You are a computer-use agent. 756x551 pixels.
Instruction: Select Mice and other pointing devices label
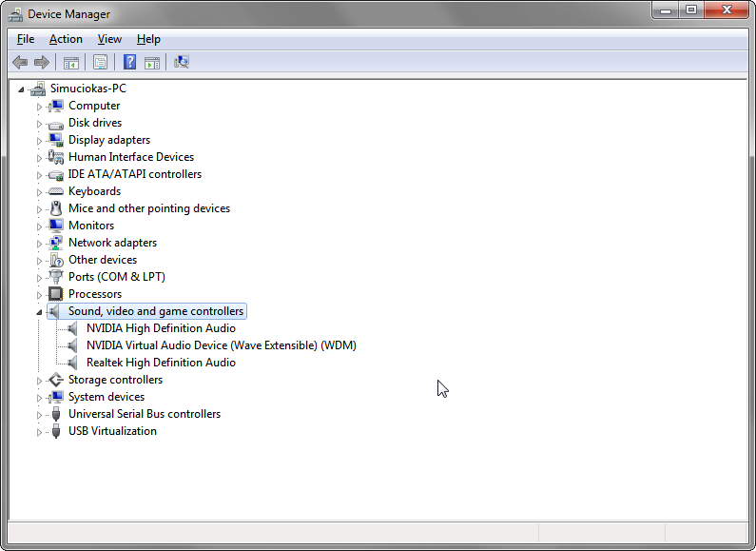point(149,208)
